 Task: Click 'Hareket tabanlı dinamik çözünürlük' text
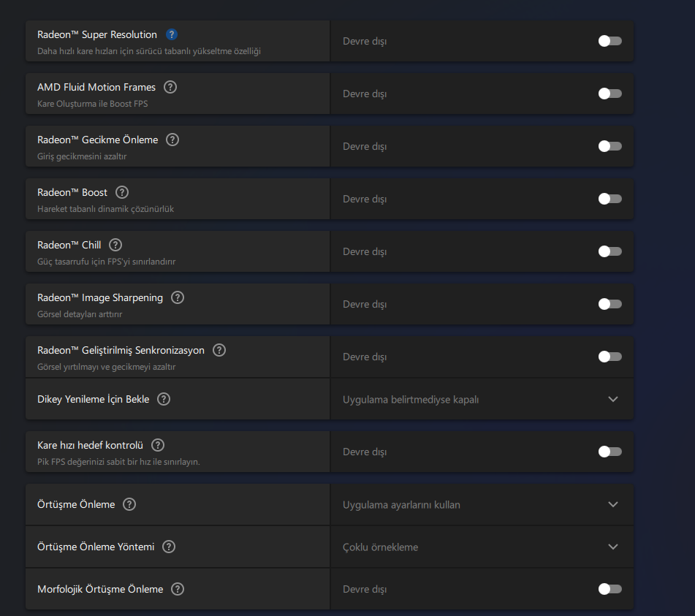tap(105, 209)
